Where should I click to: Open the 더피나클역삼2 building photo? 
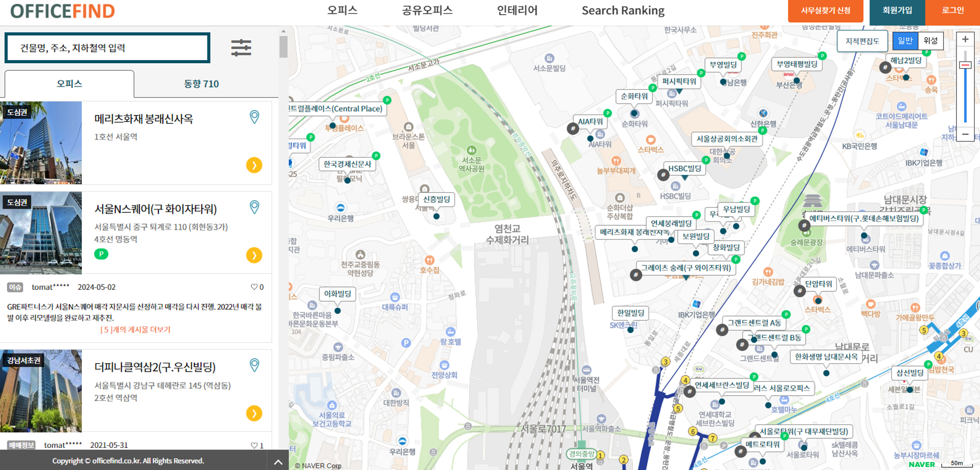coord(41,391)
